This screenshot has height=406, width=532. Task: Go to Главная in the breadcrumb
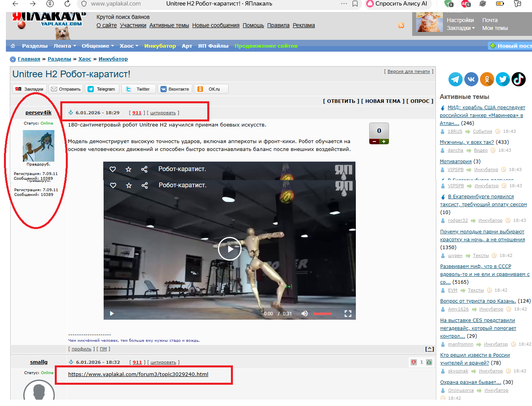click(29, 59)
